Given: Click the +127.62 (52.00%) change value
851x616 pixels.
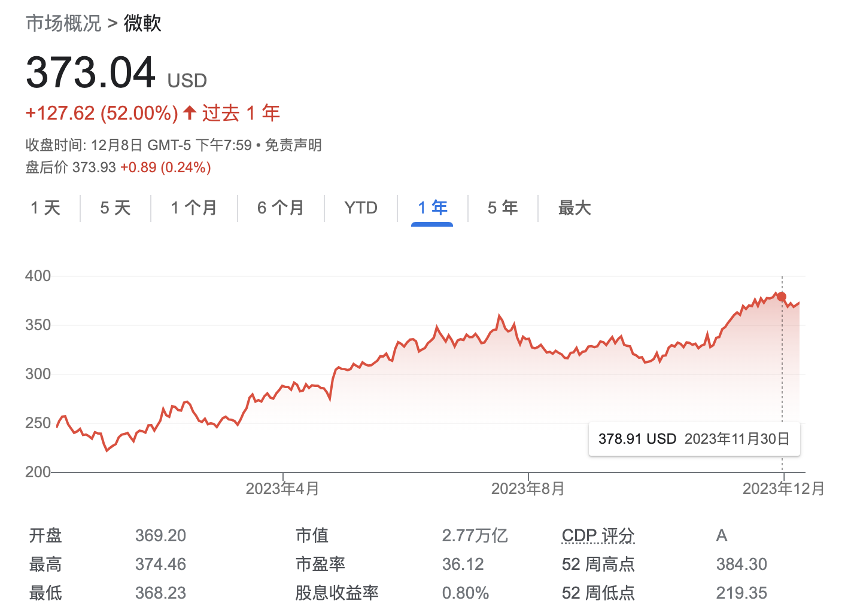Looking at the screenshot, I should pyautogui.click(x=102, y=113).
